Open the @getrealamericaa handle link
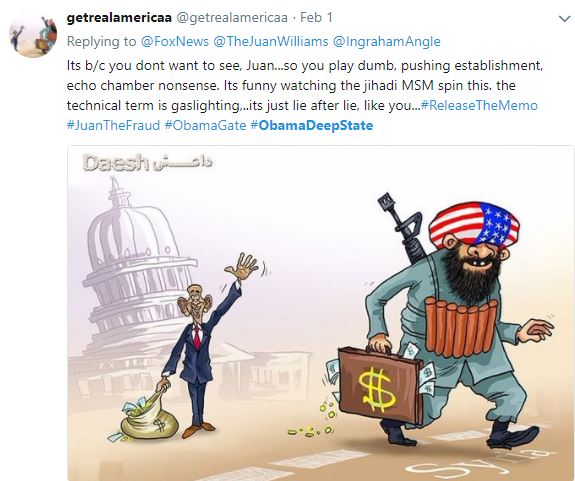 click(232, 18)
